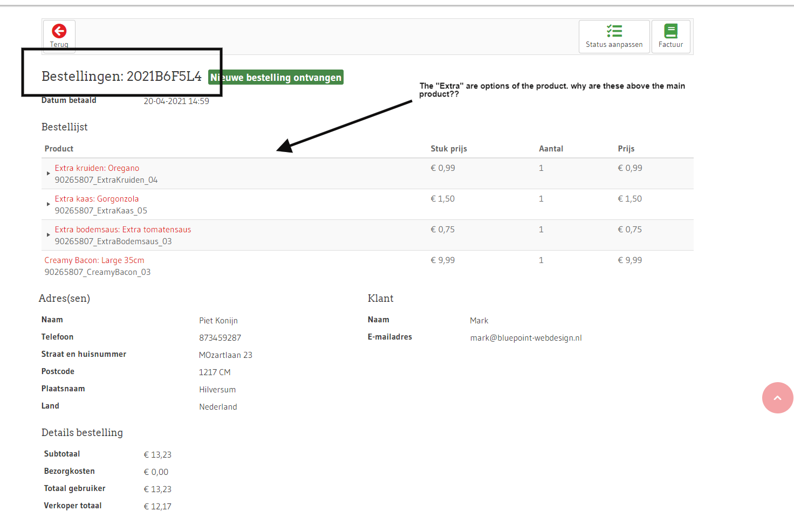Screen dimensions: 794x532
Task: Open the Creamy Bacon: Large 35cm link
Action: 94,260
